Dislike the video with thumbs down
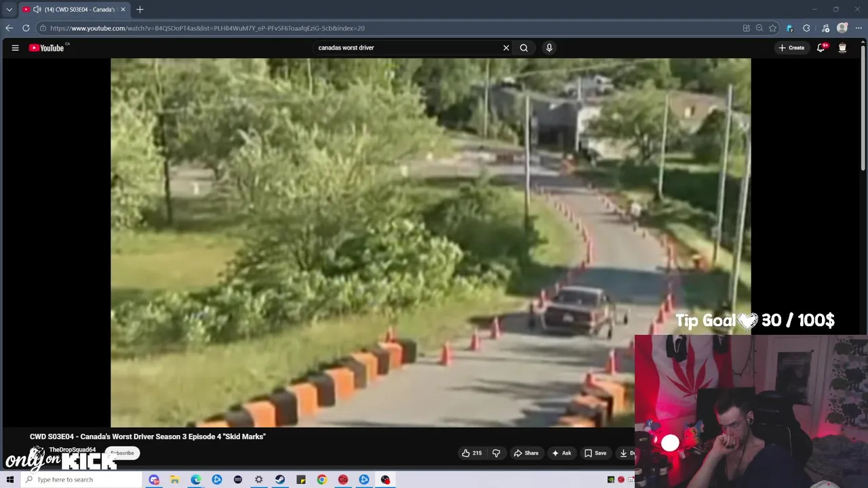 coord(496,453)
